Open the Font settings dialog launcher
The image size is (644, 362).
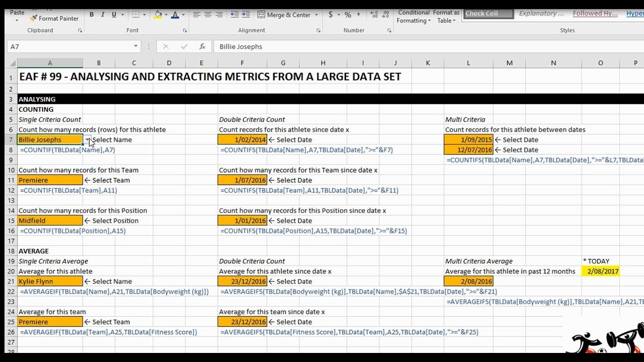coord(184,31)
